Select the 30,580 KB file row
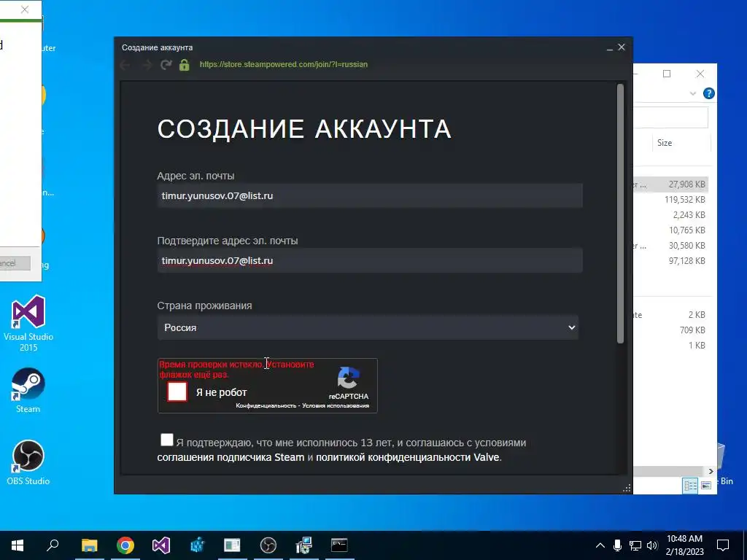 (672, 245)
